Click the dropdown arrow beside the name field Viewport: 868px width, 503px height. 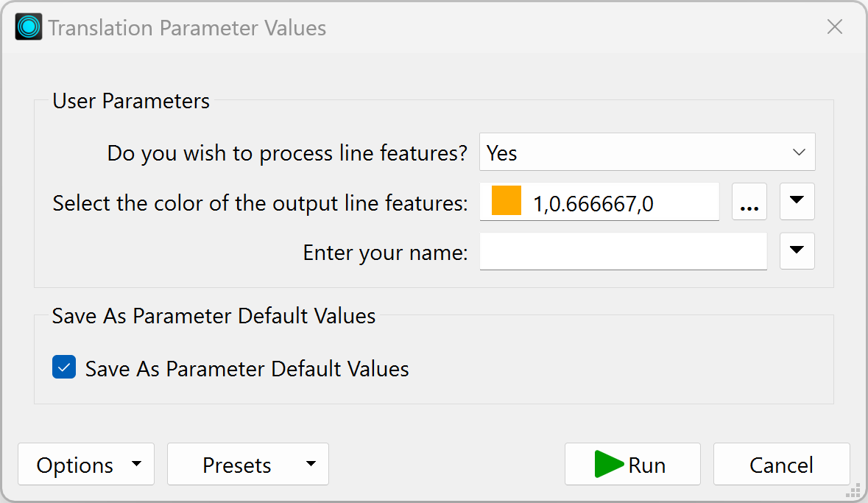tap(797, 250)
